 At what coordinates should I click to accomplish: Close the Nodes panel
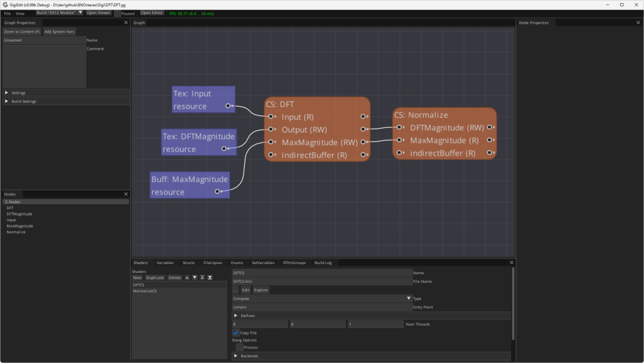click(126, 194)
